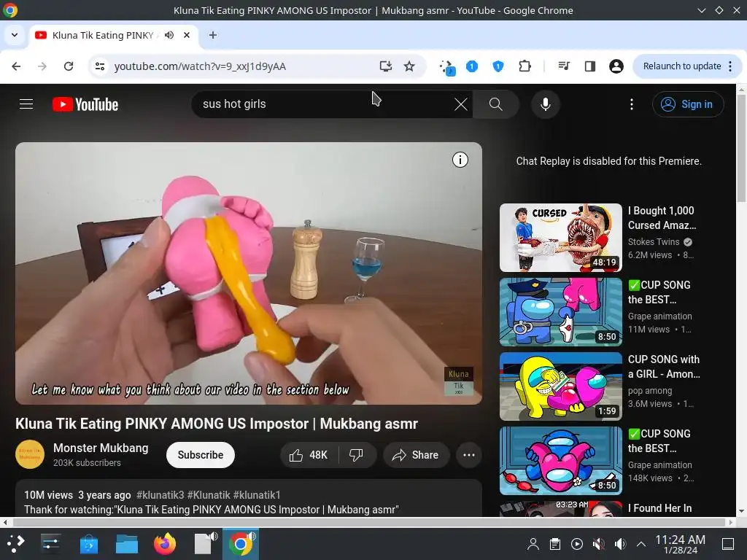Open the Extensions puzzle icon
This screenshot has height=560, width=747.
click(525, 66)
